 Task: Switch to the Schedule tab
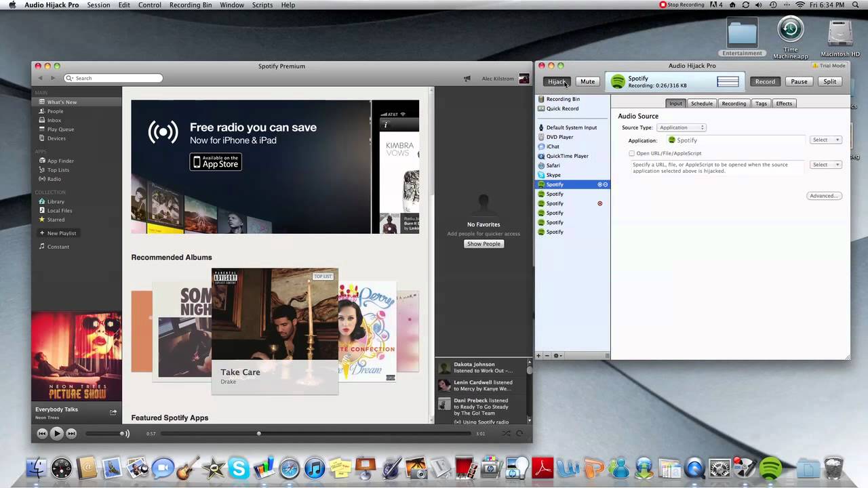[702, 104]
